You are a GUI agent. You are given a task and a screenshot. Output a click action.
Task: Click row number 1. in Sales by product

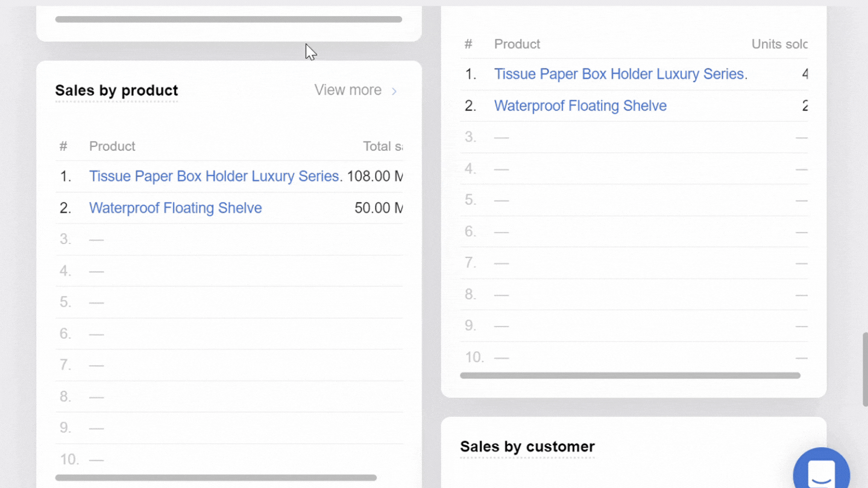tap(65, 177)
